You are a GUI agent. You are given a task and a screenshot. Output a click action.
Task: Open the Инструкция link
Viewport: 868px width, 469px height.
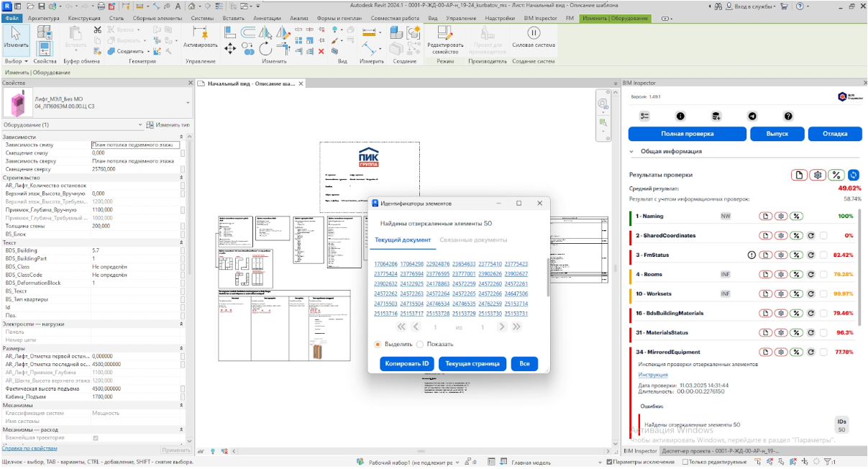click(653, 375)
